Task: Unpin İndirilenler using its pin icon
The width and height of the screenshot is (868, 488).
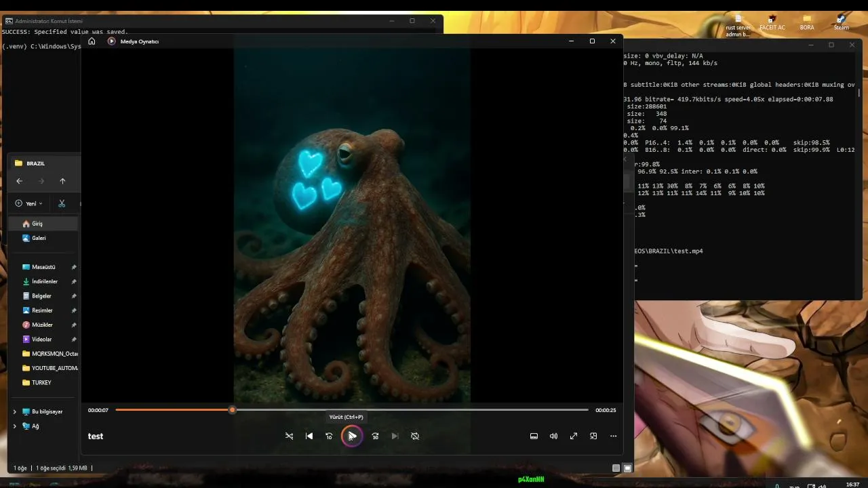Action: click(x=74, y=281)
